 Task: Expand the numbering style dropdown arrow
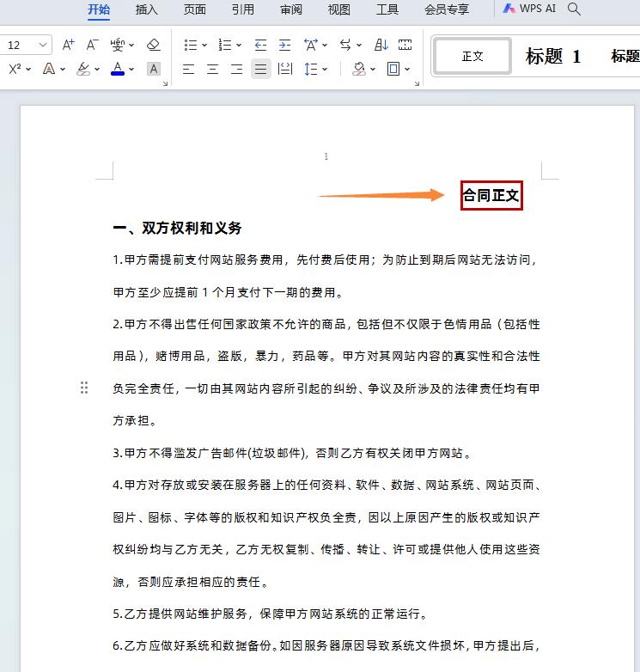[x=239, y=45]
